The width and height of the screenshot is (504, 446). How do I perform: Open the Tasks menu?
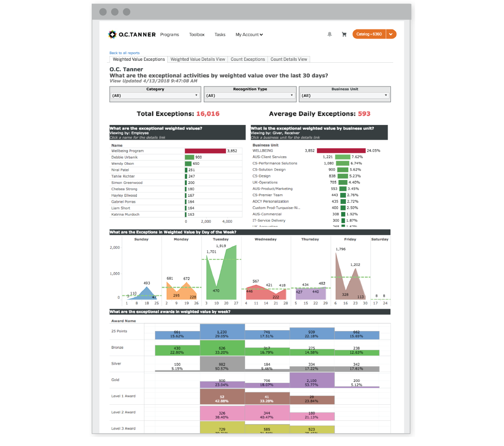[220, 35]
